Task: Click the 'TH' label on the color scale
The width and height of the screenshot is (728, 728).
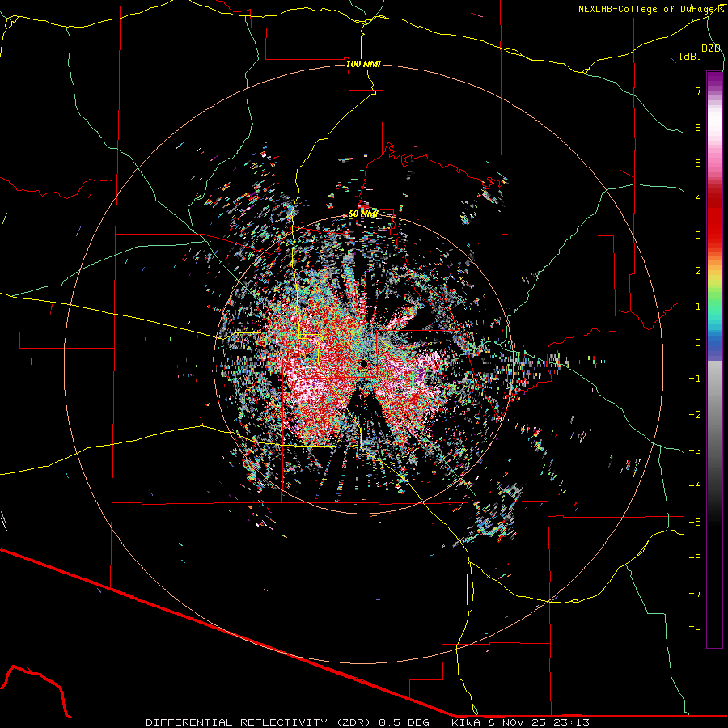Action: (695, 630)
